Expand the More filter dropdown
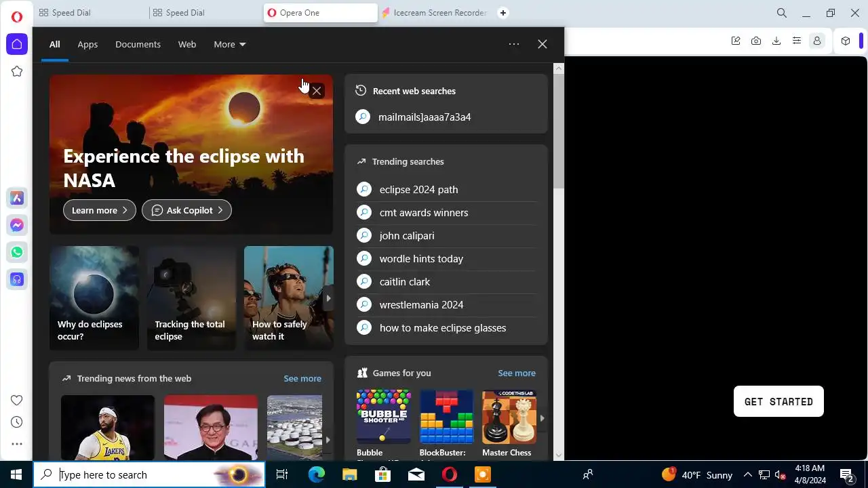Viewport: 868px width, 488px height. click(x=230, y=44)
